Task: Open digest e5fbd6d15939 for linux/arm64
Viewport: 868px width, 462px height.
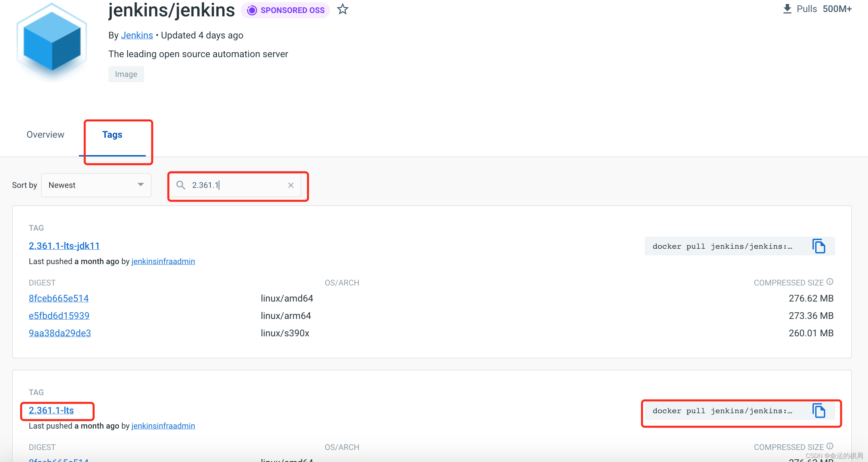Action: 59,316
